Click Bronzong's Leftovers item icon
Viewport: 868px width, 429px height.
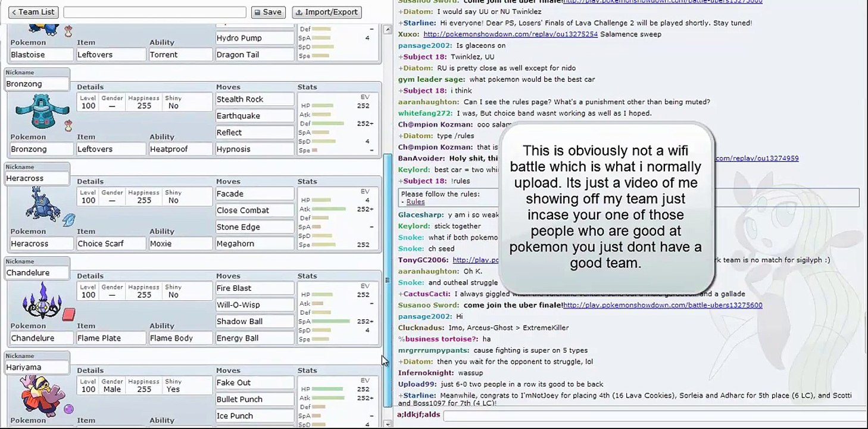pos(68,126)
